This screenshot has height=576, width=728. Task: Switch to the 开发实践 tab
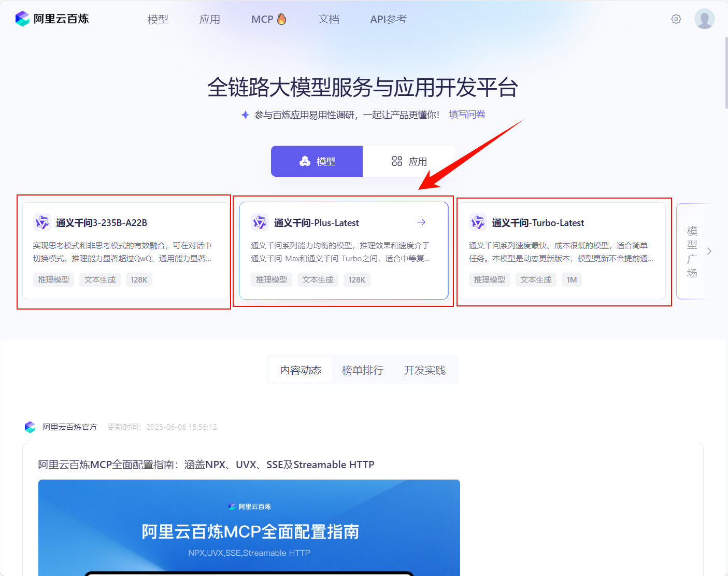point(425,370)
